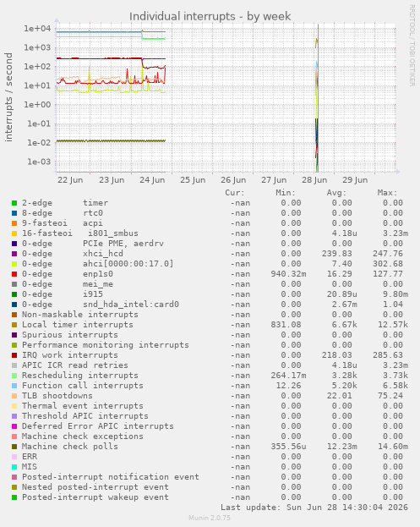Click the '22 Jun' date label
Viewport: 420px width, 527px height.
click(x=70, y=180)
